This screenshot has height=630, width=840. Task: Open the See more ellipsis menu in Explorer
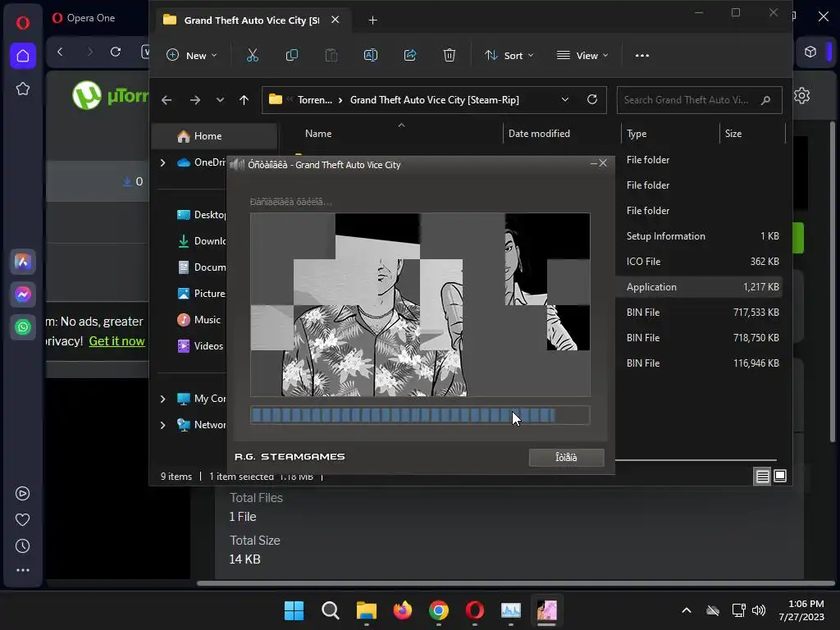[x=641, y=55]
